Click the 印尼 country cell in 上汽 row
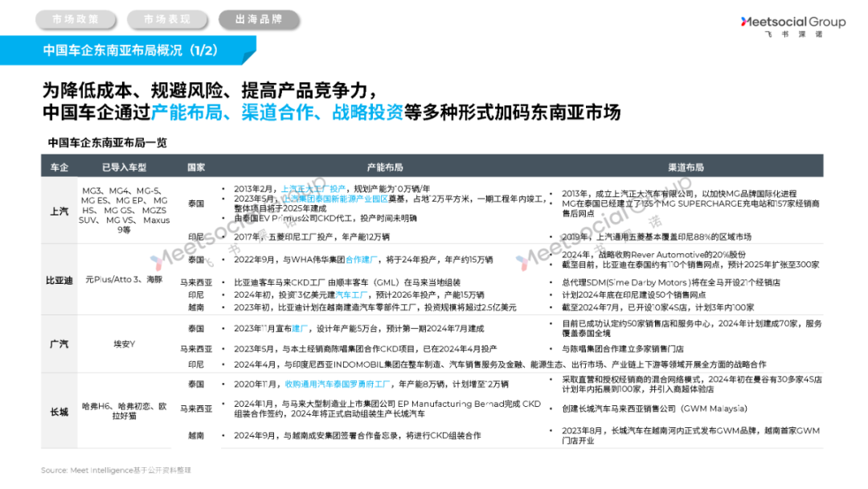This screenshot has width=868, height=489. [196, 237]
